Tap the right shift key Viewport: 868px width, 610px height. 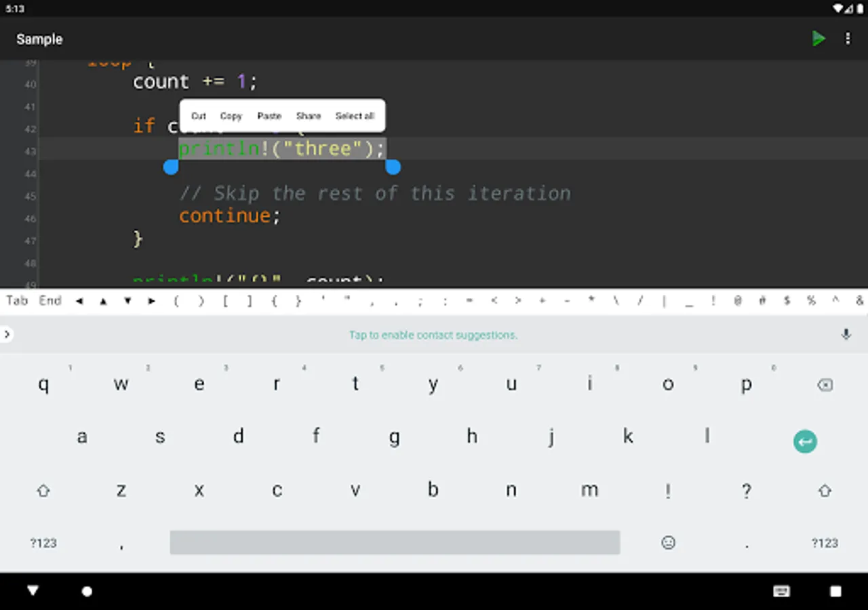pyautogui.click(x=825, y=491)
